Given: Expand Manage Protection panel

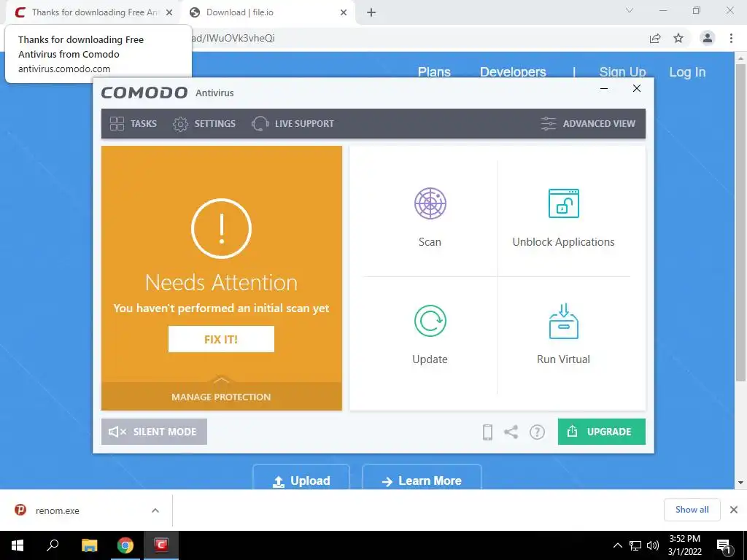Looking at the screenshot, I should [221, 396].
